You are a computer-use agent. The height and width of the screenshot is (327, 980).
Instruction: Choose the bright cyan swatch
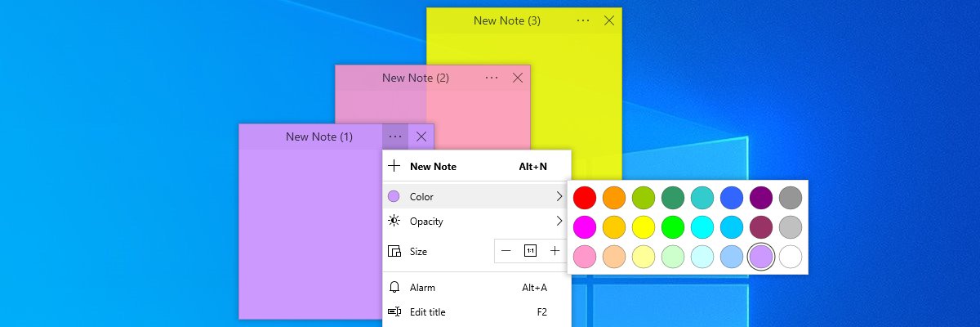pyautogui.click(x=702, y=226)
